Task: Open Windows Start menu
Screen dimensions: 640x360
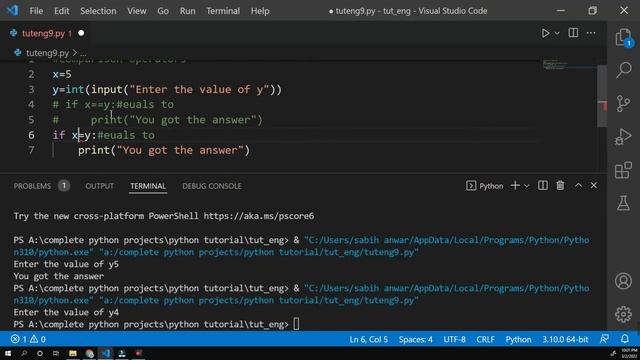Action: click(8, 353)
